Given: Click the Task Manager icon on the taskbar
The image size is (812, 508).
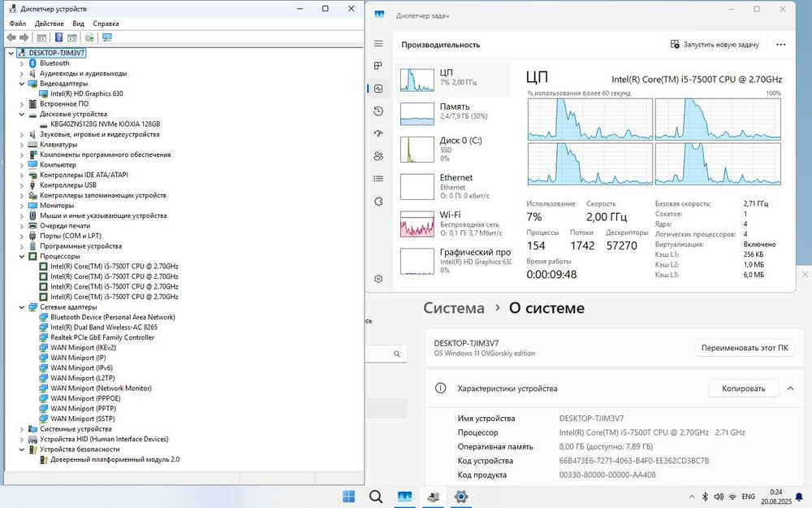Looking at the screenshot, I should tap(404, 497).
